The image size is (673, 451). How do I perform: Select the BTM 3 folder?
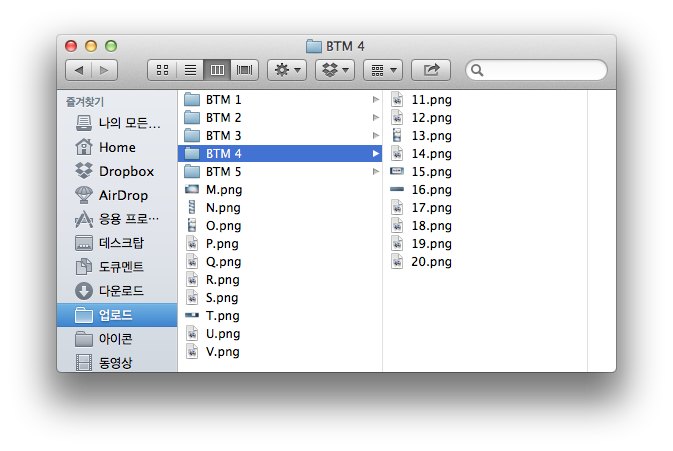click(x=280, y=136)
